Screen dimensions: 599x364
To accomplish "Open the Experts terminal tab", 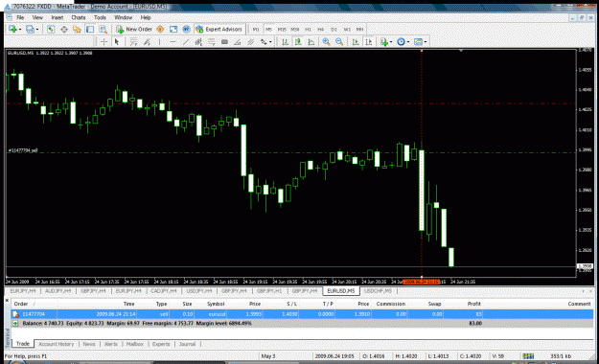I will coord(161,344).
